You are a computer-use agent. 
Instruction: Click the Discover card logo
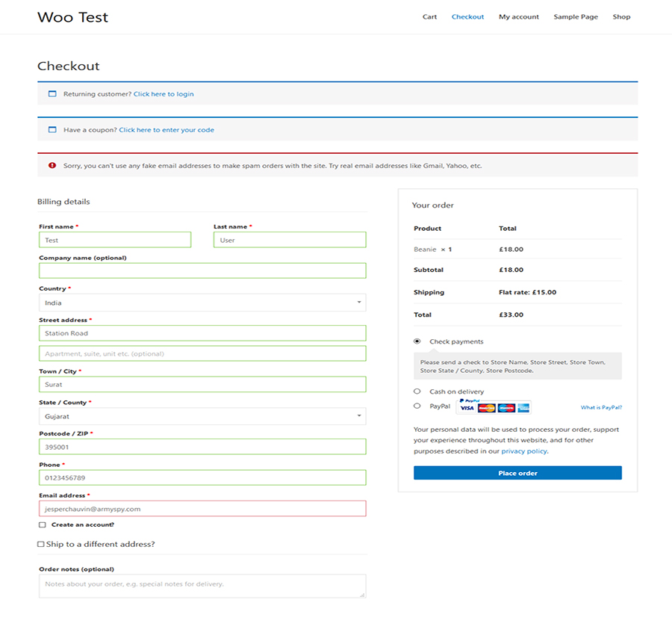505,408
